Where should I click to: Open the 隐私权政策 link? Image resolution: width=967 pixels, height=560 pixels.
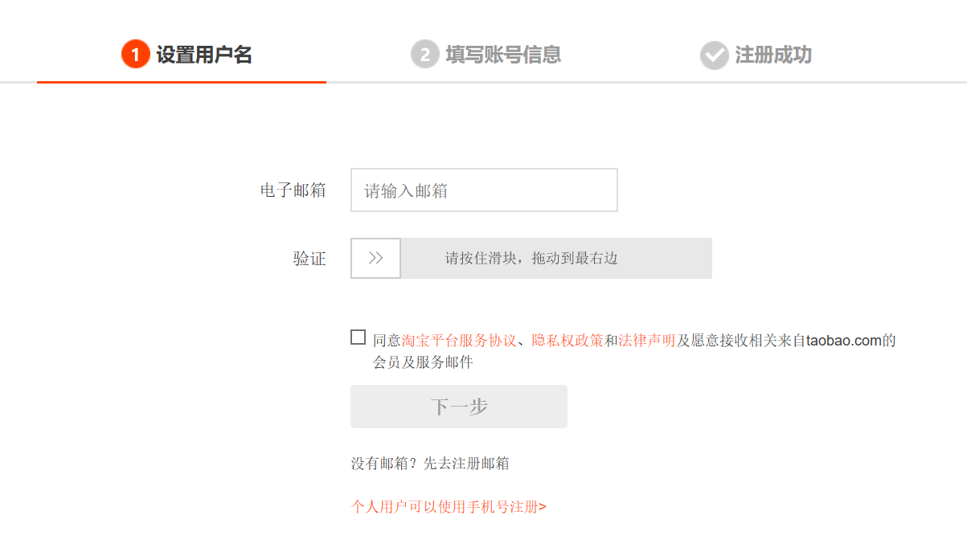(x=567, y=341)
